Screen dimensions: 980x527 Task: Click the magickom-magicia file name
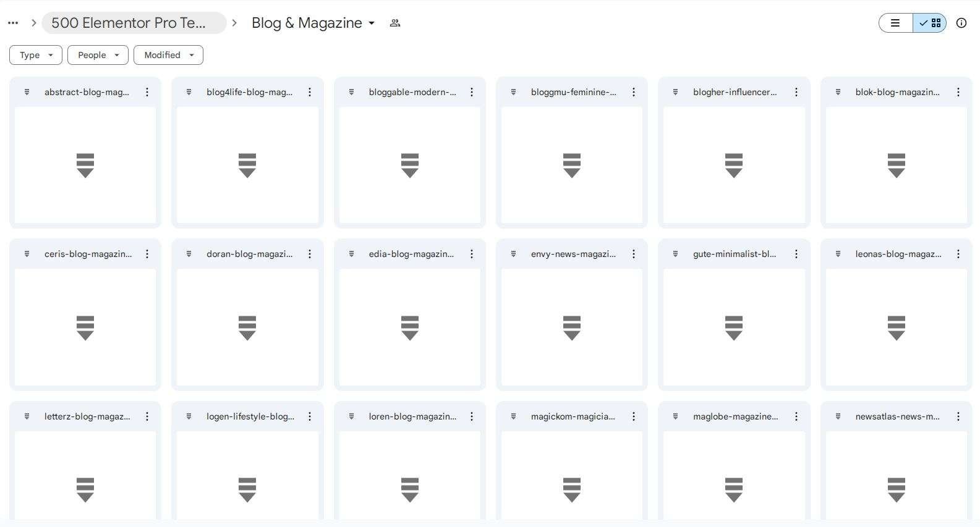tap(573, 416)
